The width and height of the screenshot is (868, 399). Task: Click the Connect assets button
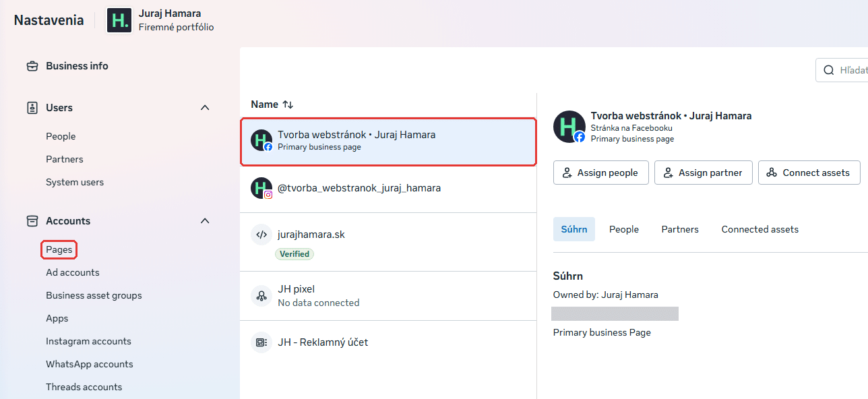click(x=809, y=173)
